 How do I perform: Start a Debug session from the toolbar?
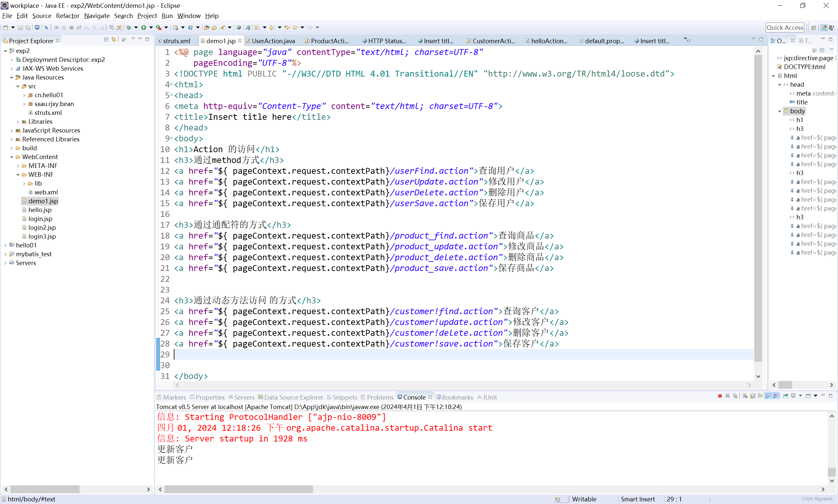[129, 28]
